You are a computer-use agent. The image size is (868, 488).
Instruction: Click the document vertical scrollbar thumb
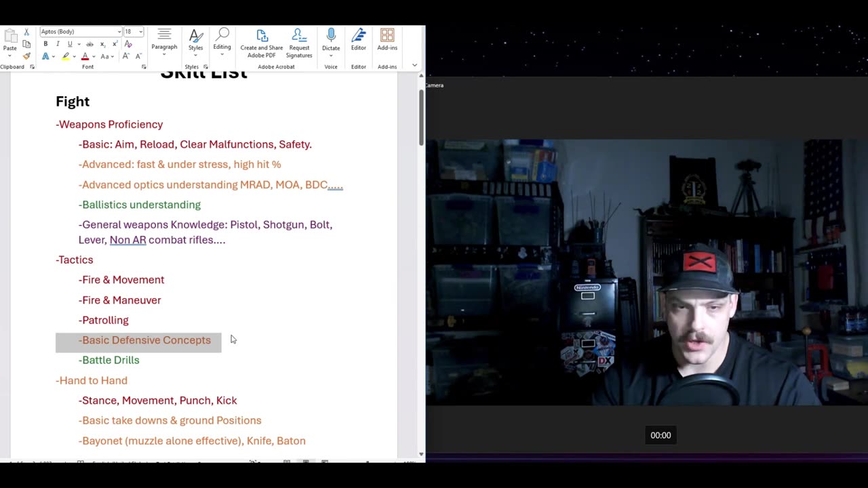tap(421, 117)
